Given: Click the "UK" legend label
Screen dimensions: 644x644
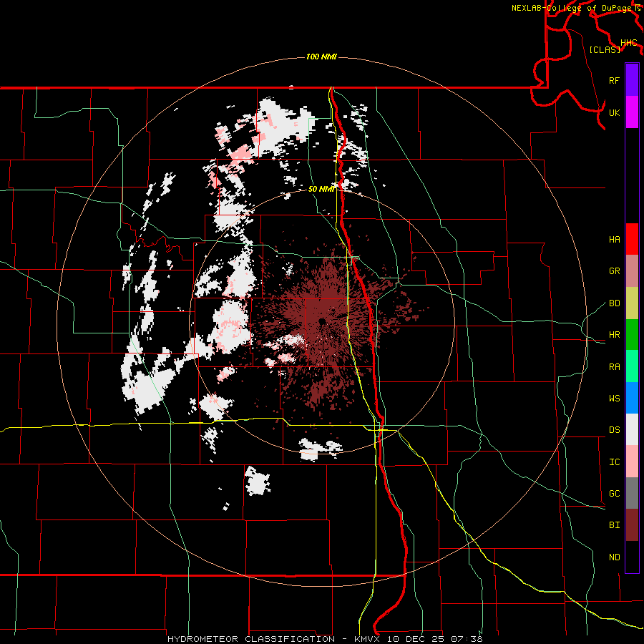Looking at the screenshot, I should pyautogui.click(x=614, y=112).
